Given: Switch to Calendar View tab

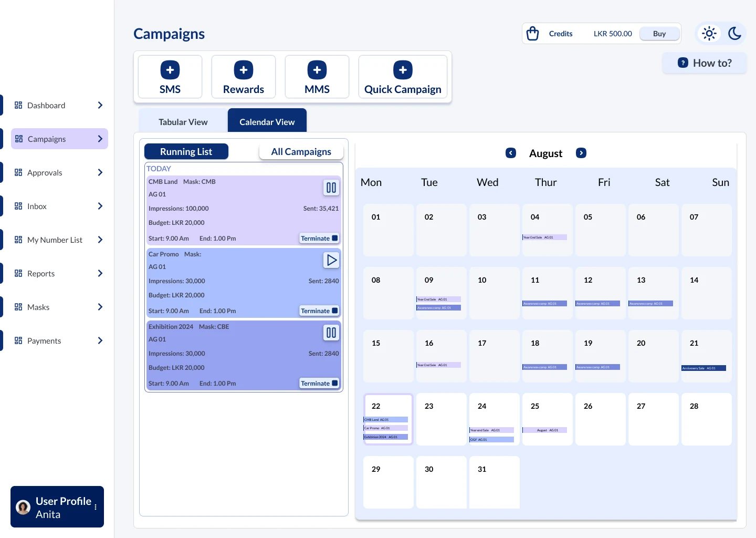Looking at the screenshot, I should point(267,121).
